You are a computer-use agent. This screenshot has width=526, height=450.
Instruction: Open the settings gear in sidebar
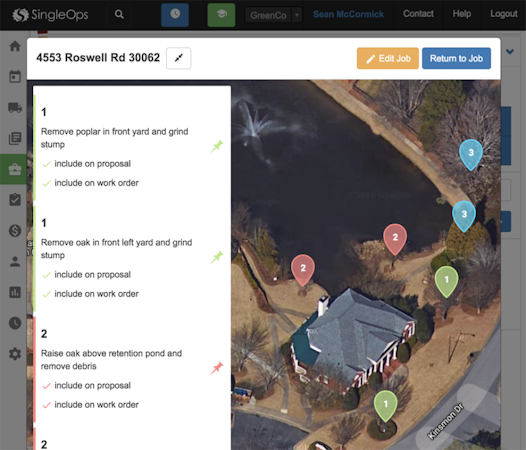coord(15,354)
